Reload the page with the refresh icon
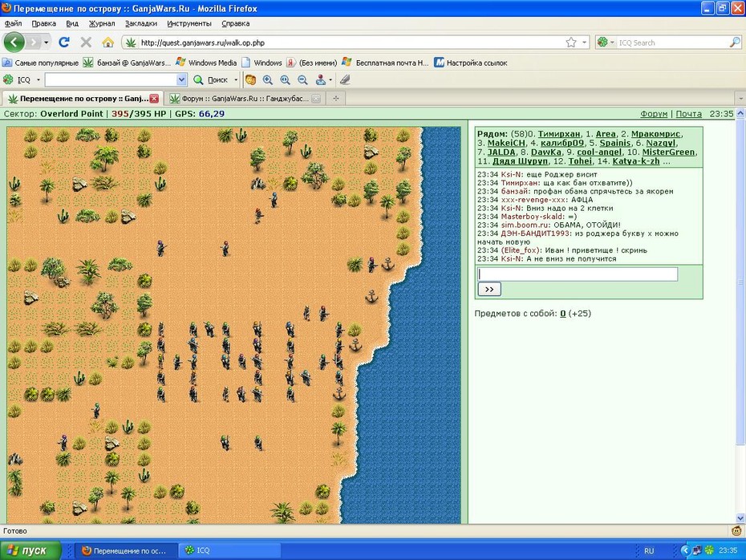Viewport: 746px width, 560px height. (x=63, y=43)
